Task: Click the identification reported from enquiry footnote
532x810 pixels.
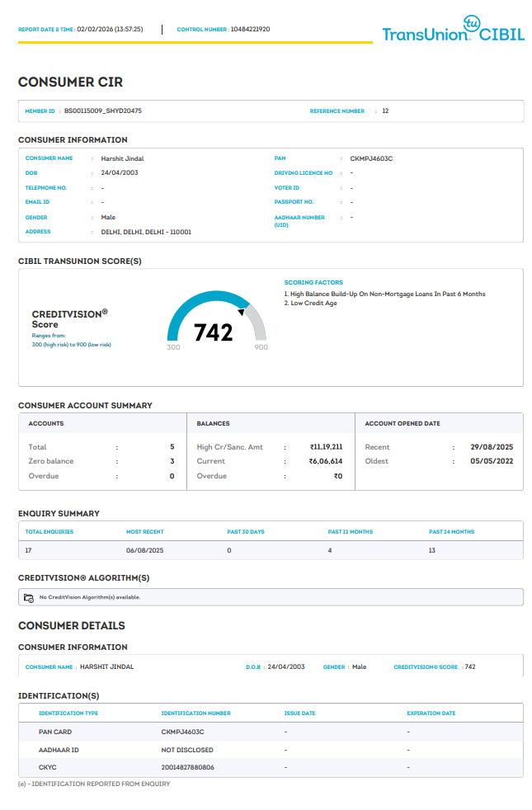Action: (x=94, y=784)
